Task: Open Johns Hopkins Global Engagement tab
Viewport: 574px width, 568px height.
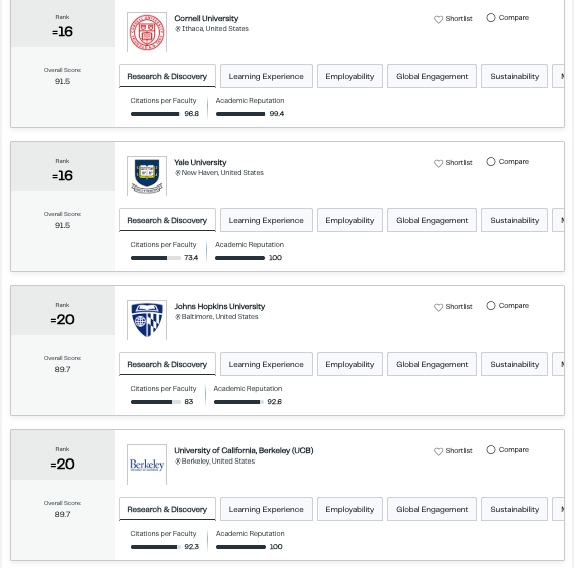Action: pyautogui.click(x=432, y=364)
